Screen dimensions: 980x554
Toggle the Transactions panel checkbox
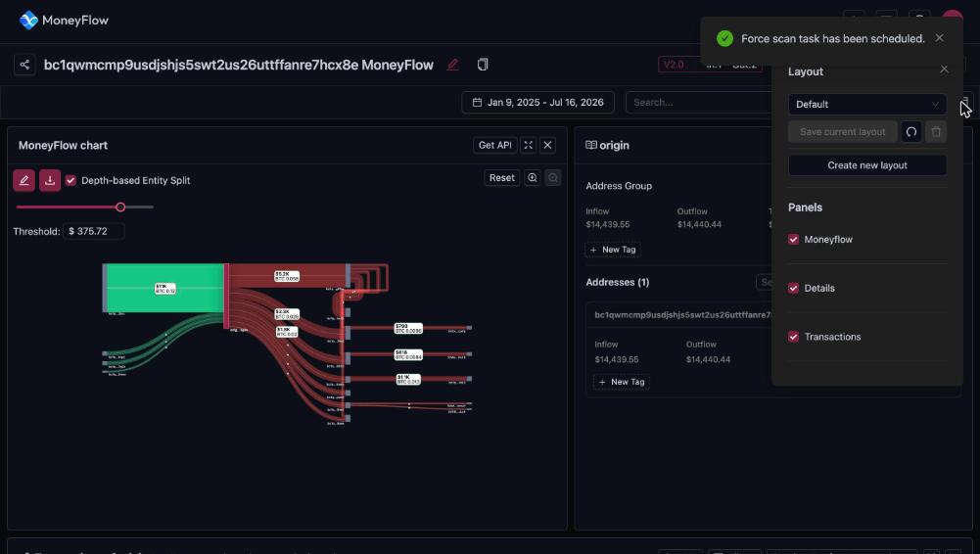pyautogui.click(x=793, y=337)
